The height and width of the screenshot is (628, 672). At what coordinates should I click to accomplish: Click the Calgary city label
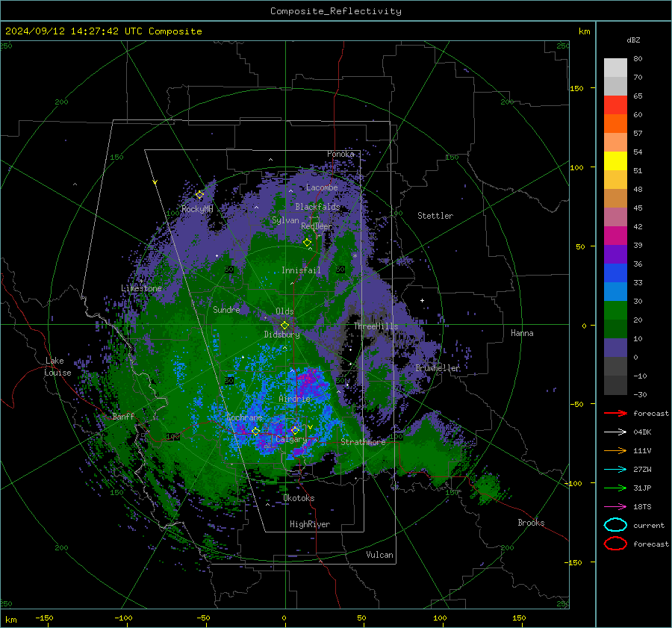[x=291, y=439]
